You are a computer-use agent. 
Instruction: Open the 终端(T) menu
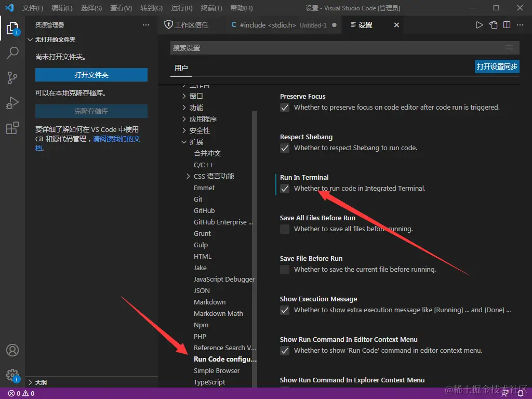211,8
